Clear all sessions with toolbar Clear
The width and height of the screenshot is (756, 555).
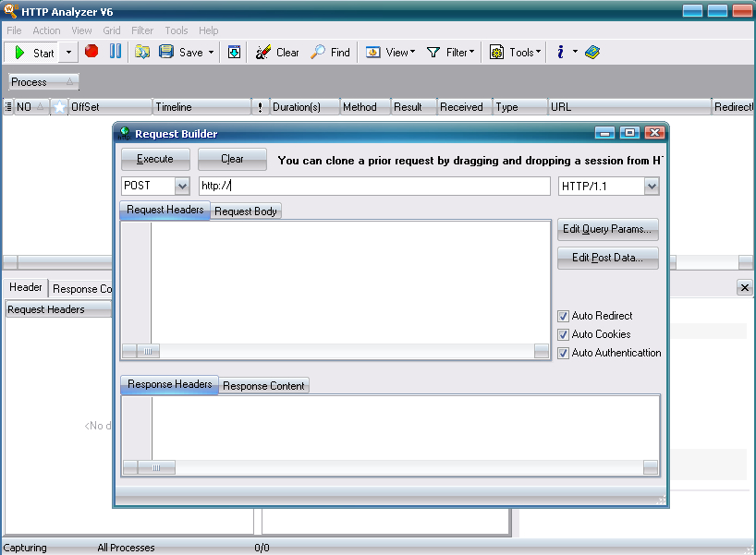coord(277,52)
